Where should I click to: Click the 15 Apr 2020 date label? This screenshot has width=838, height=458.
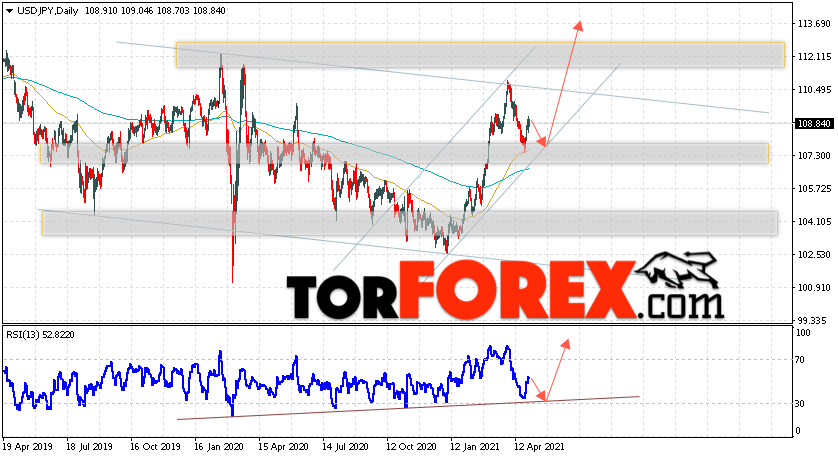pyautogui.click(x=283, y=446)
